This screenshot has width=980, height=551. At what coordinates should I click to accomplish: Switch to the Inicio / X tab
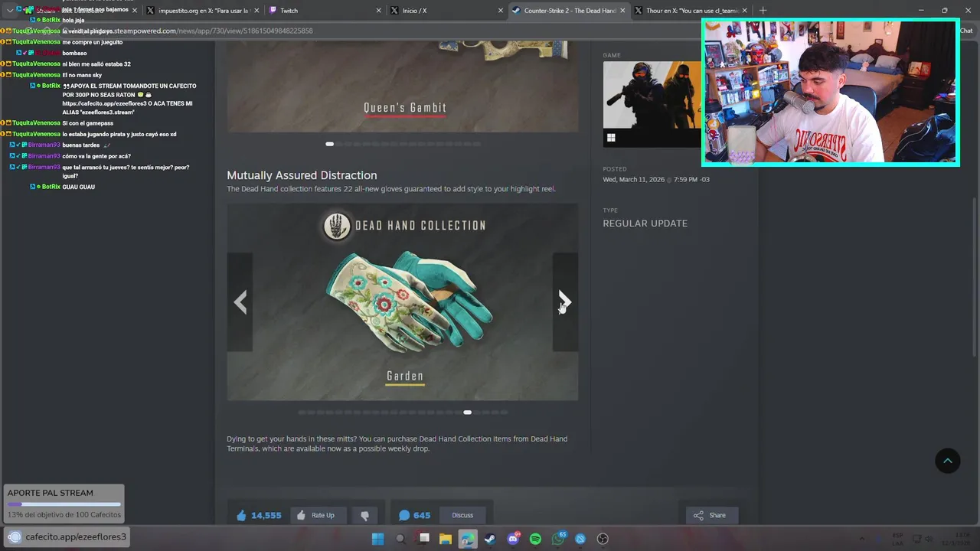tap(445, 11)
